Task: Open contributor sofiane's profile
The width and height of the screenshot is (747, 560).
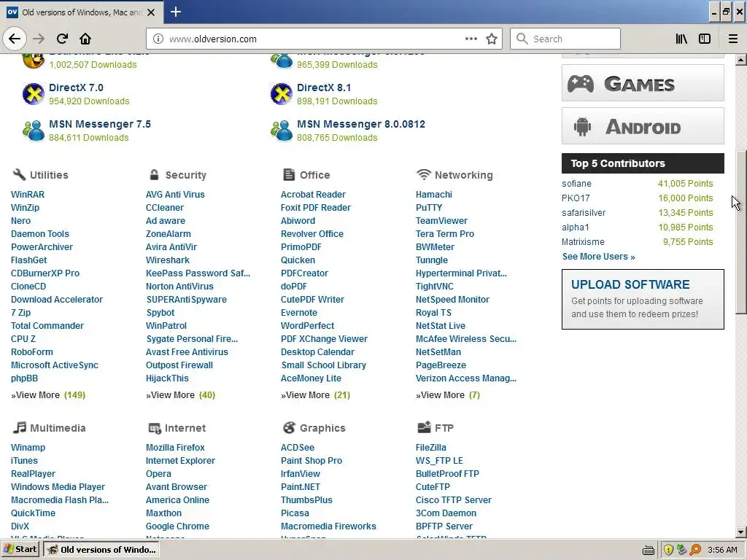Action: 576,184
